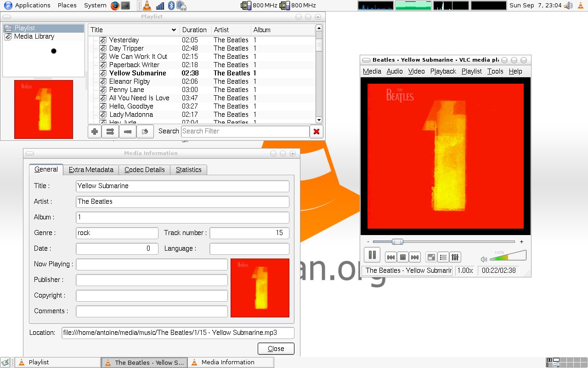Skip to previous track

click(390, 258)
